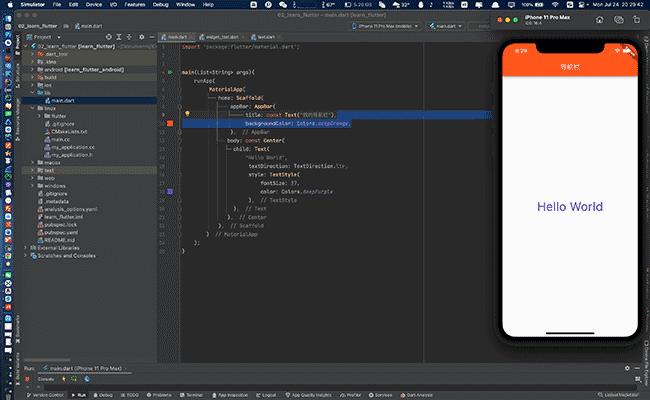Open iPhone 11 Pro Max device selector

(x=386, y=26)
